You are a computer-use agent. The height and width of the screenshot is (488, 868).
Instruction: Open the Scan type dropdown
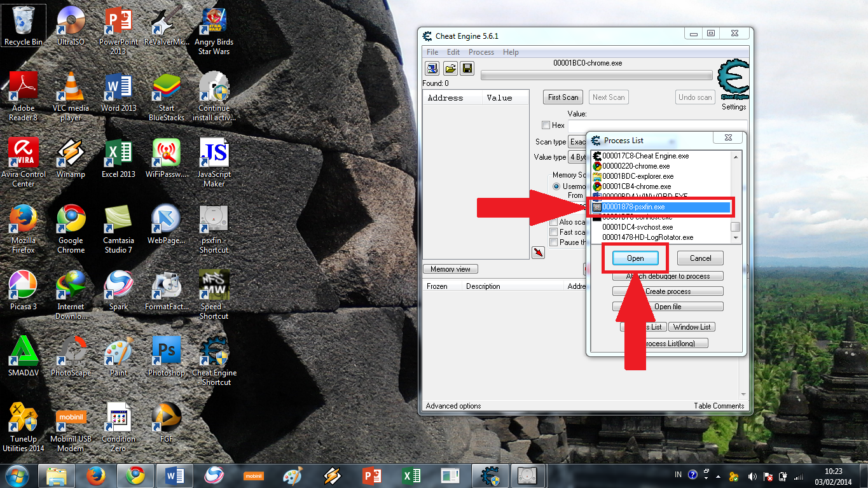(x=577, y=142)
